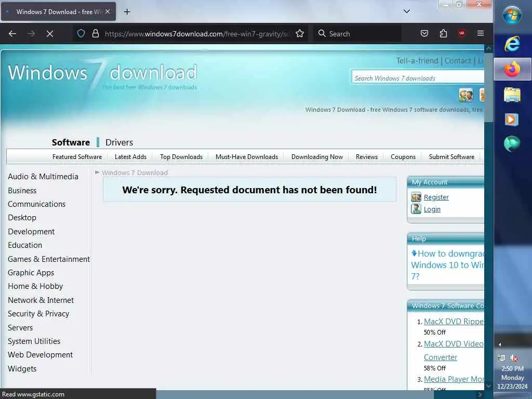Stop loading the page

coord(50,34)
